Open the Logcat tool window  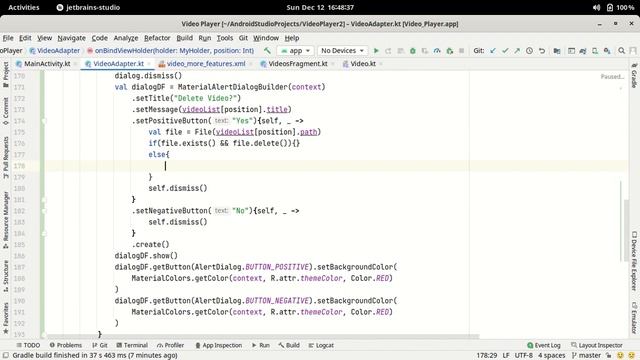pos(321,345)
